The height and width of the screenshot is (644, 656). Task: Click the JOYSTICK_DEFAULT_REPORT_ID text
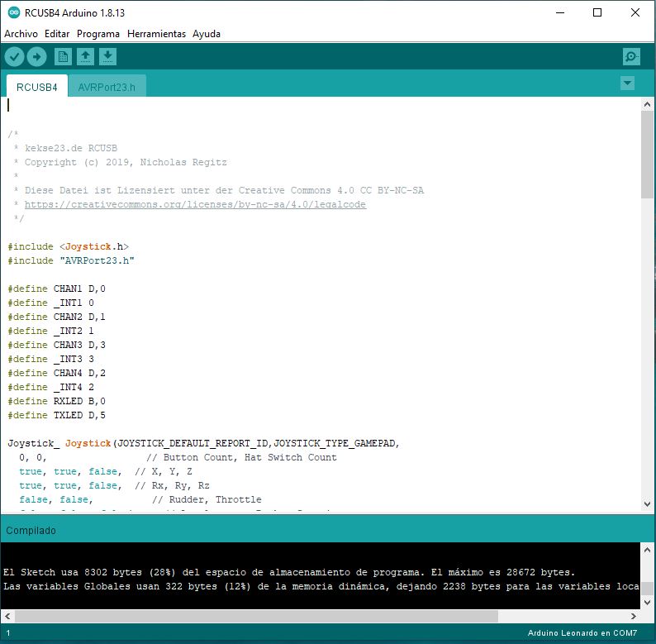click(x=193, y=443)
